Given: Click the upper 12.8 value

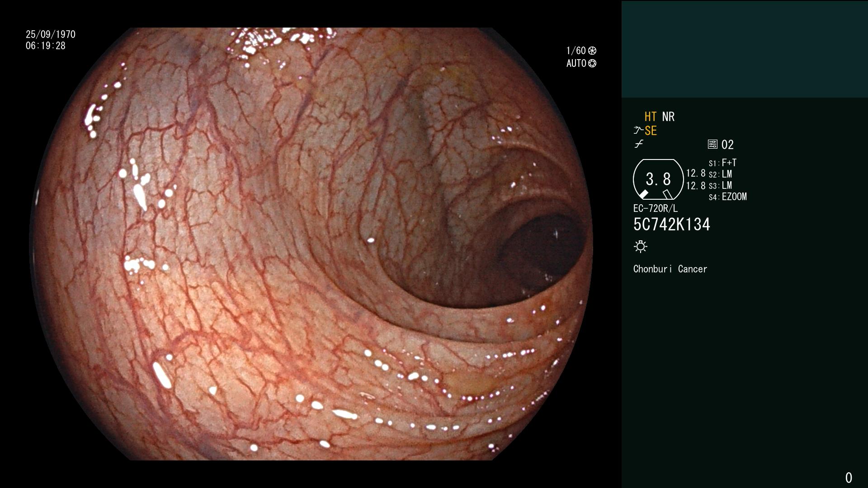Looking at the screenshot, I should point(696,174).
